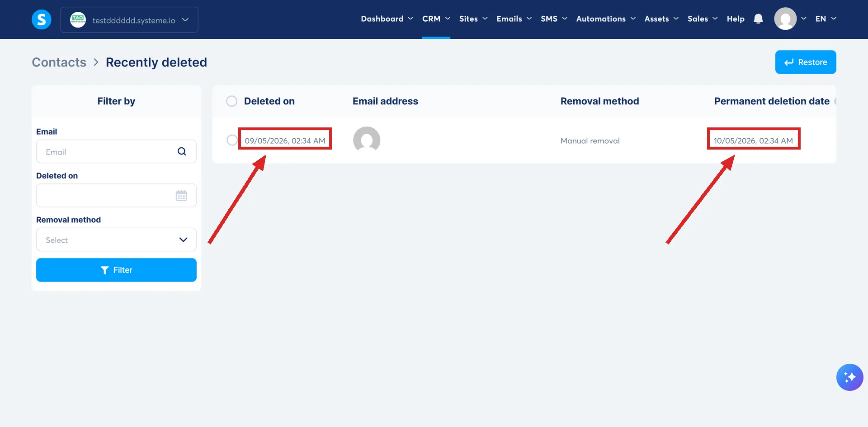This screenshot has height=427, width=868.
Task: Open the Emails menu
Action: click(514, 19)
